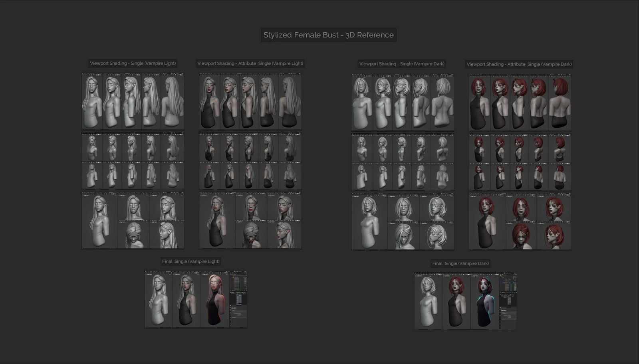Click the Rendered viewport shading icon

[x=198, y=273]
